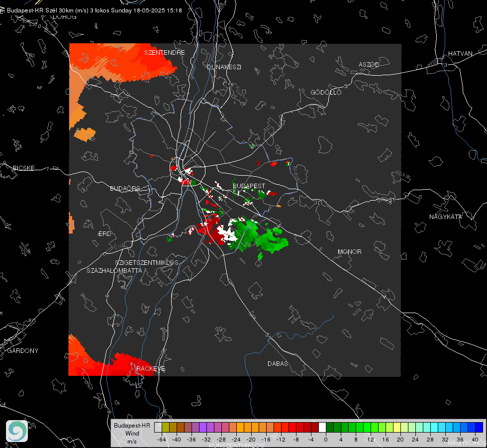Select the SZÁZHALOMBATTA label
Image resolution: width=487 pixels, height=448 pixels.
(114, 270)
